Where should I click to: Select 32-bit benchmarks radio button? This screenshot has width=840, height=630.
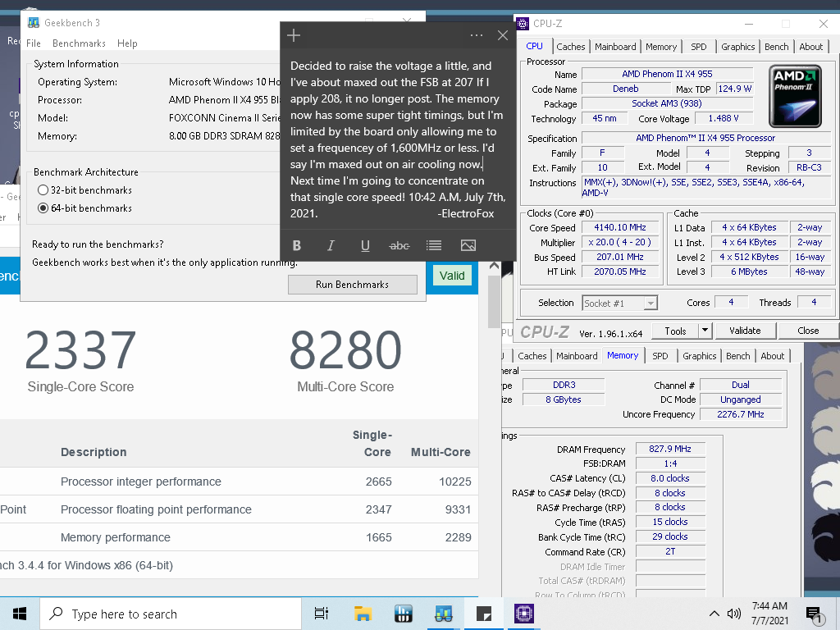coord(43,190)
